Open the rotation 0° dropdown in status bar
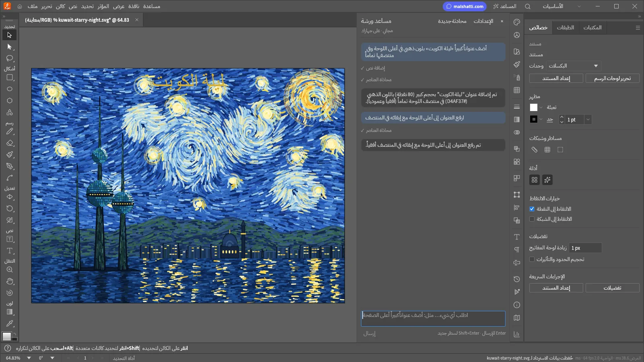The image size is (644, 362). pos(52,358)
